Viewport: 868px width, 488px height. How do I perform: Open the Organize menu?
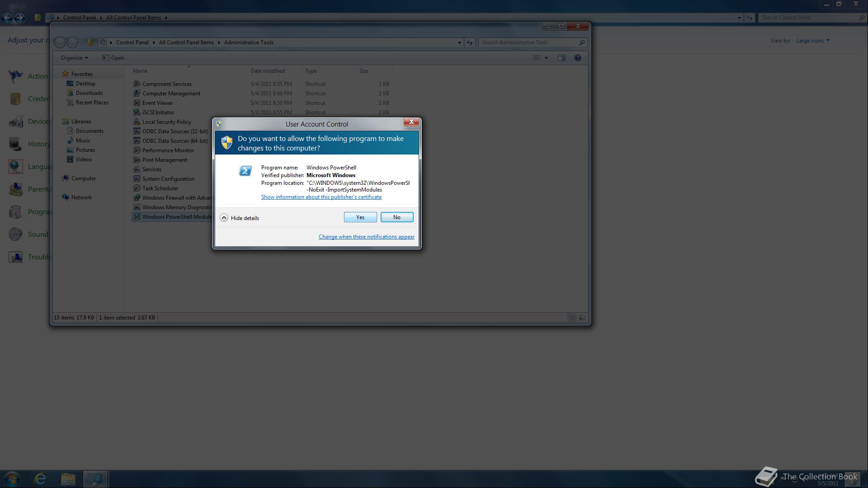[x=75, y=58]
